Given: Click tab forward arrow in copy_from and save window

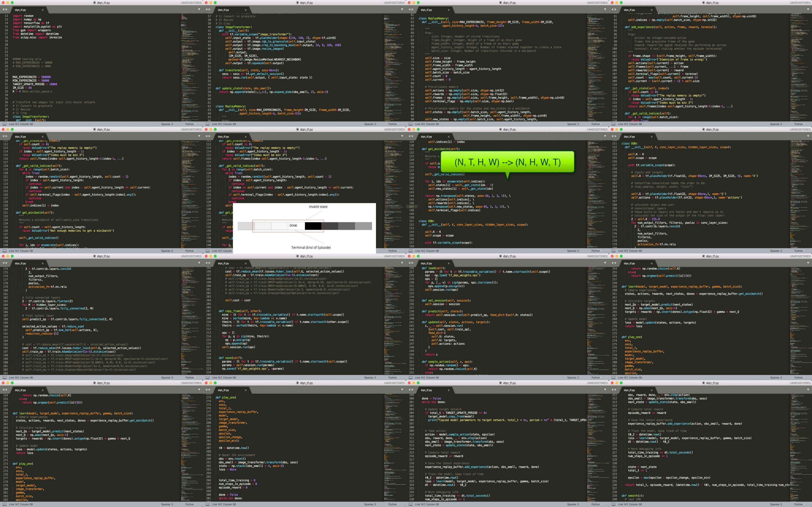Looking at the screenshot, I should (210, 263).
